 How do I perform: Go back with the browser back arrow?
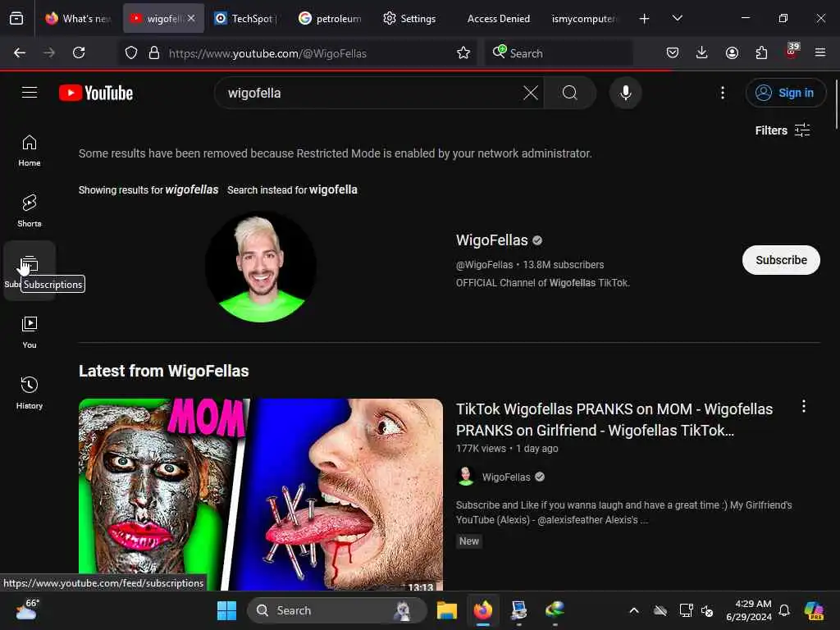coord(20,52)
